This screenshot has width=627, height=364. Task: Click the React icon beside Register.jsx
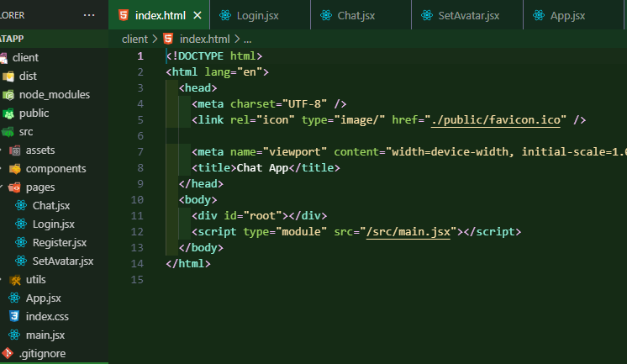[21, 242]
